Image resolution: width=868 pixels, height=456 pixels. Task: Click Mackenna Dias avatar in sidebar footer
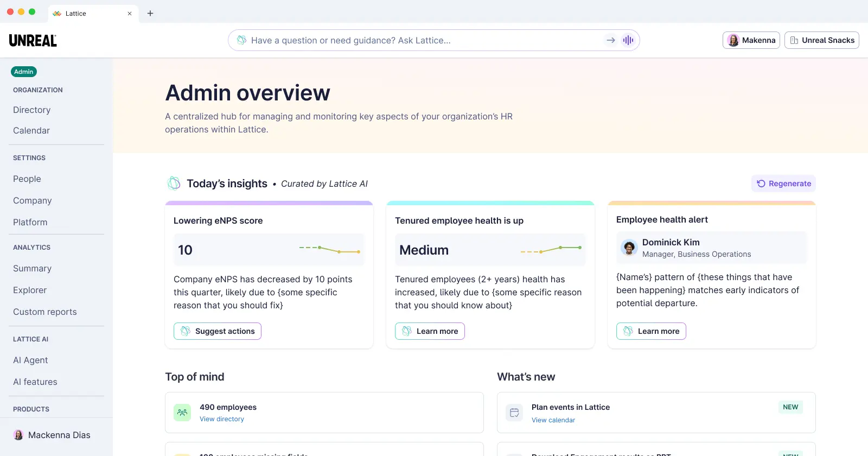pyautogui.click(x=18, y=435)
